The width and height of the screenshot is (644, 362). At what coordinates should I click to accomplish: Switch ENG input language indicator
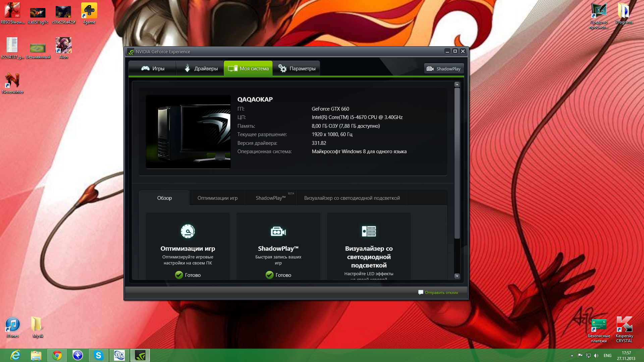pyautogui.click(x=607, y=356)
